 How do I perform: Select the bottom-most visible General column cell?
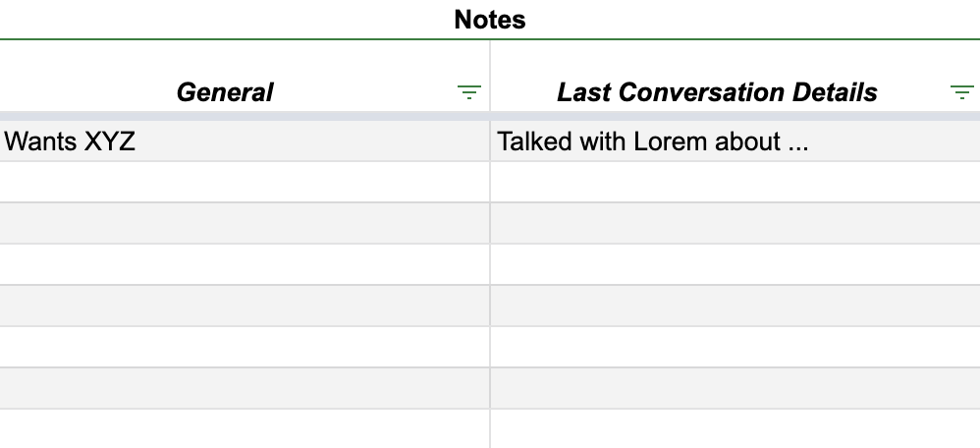point(245,429)
